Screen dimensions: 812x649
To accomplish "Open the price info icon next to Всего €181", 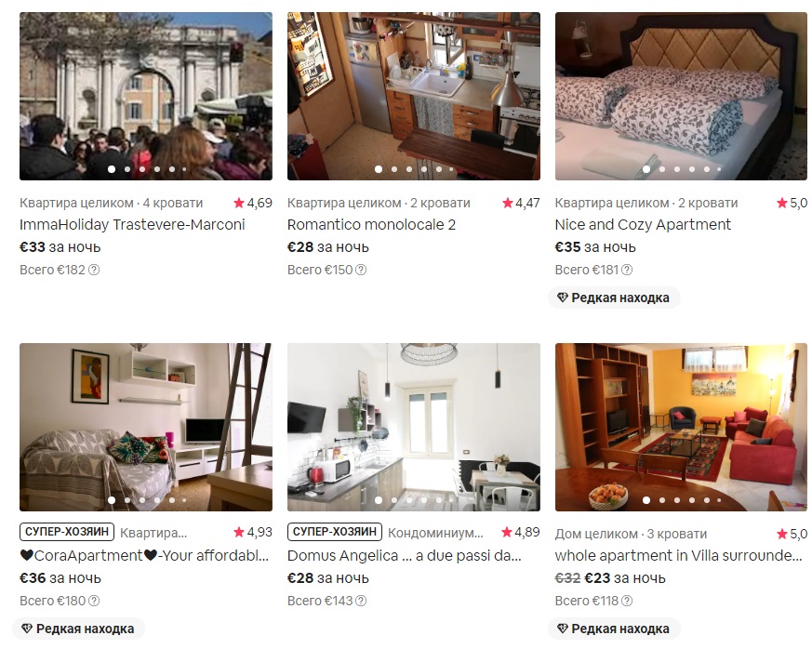I will (627, 270).
